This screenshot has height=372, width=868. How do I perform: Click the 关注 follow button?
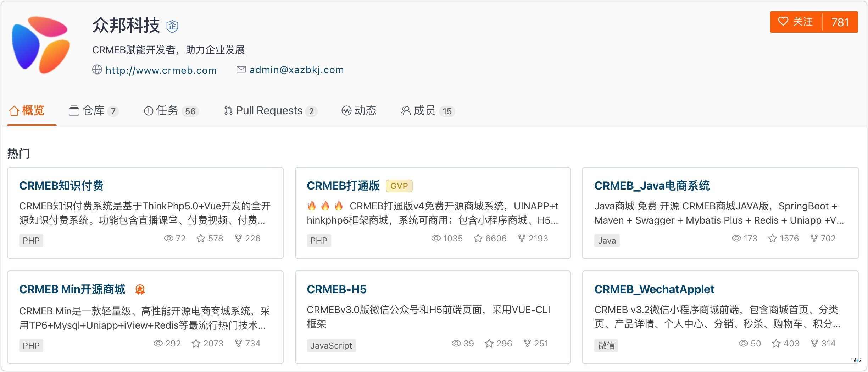(796, 22)
